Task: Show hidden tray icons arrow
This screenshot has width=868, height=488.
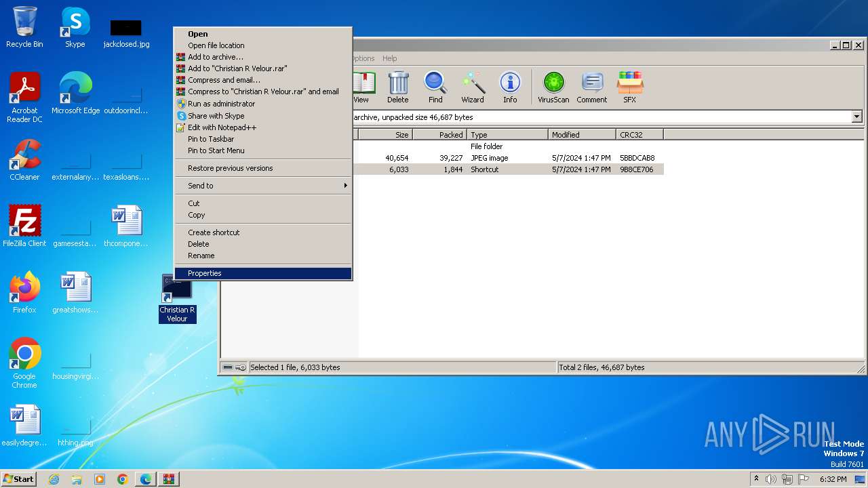Action: [756, 479]
